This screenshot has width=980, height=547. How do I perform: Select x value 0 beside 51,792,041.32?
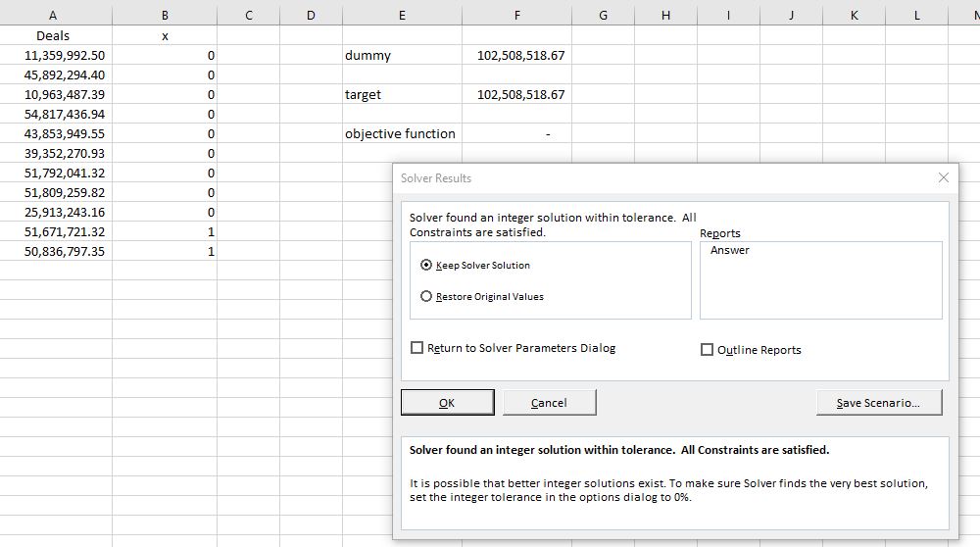pyautogui.click(x=165, y=173)
